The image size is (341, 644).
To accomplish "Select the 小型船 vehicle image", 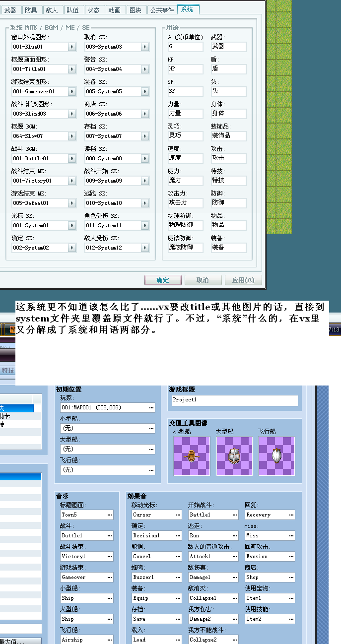I will 192,455.
